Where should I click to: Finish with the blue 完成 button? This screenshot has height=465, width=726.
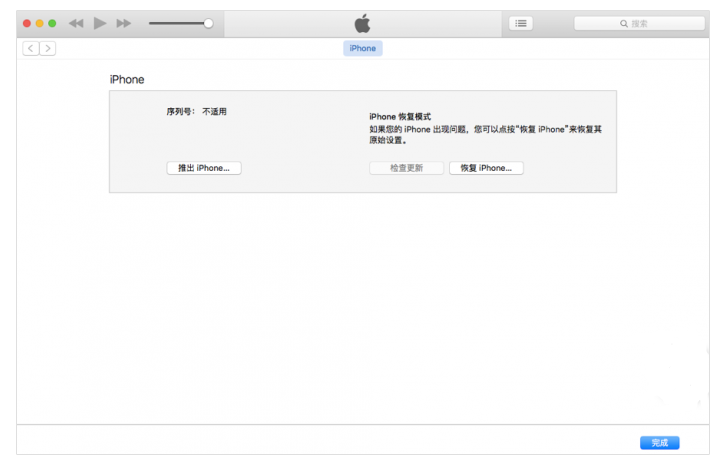point(660,443)
